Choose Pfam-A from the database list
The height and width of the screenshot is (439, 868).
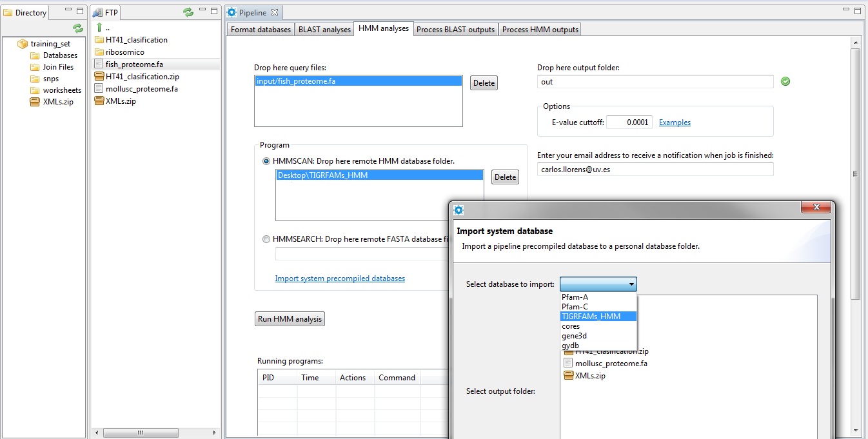575,297
